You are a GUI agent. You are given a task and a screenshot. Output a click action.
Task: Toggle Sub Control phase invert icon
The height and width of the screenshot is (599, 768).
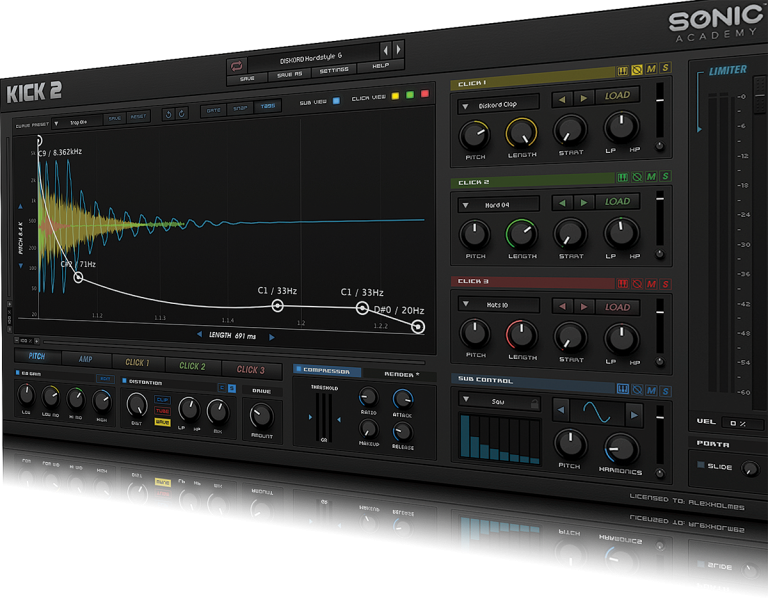pos(637,390)
